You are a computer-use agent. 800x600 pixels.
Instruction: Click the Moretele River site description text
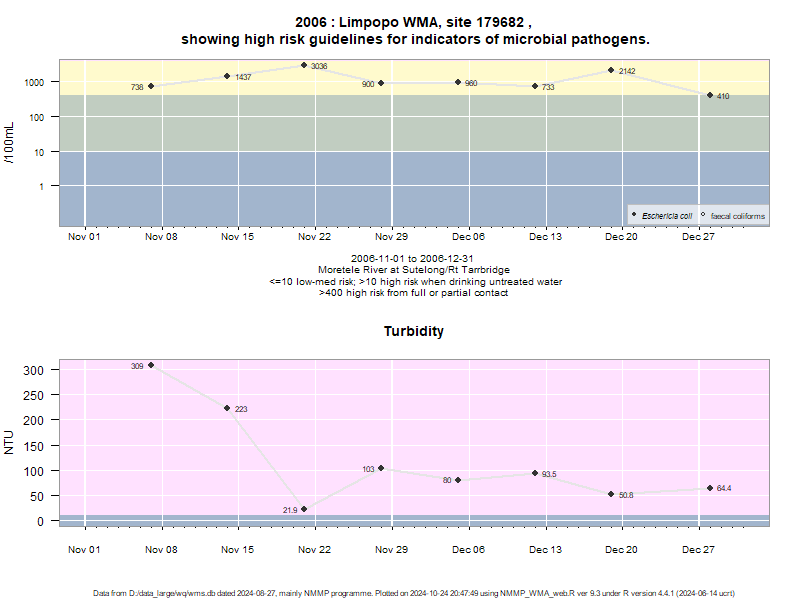point(414,270)
